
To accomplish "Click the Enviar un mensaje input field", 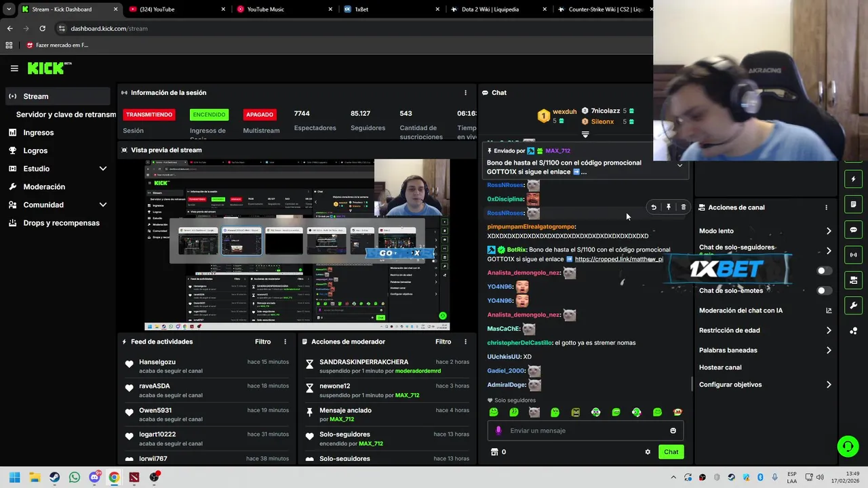I will coord(586,430).
